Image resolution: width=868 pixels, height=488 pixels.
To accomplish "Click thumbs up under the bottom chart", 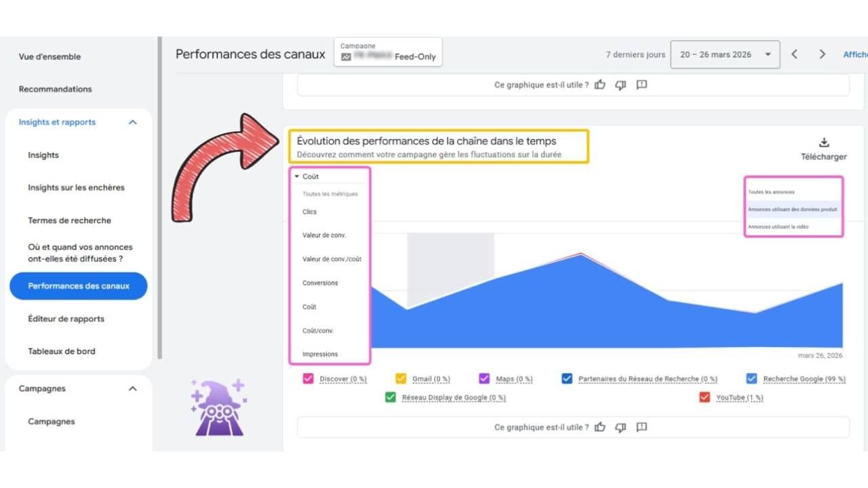I will 599,427.
